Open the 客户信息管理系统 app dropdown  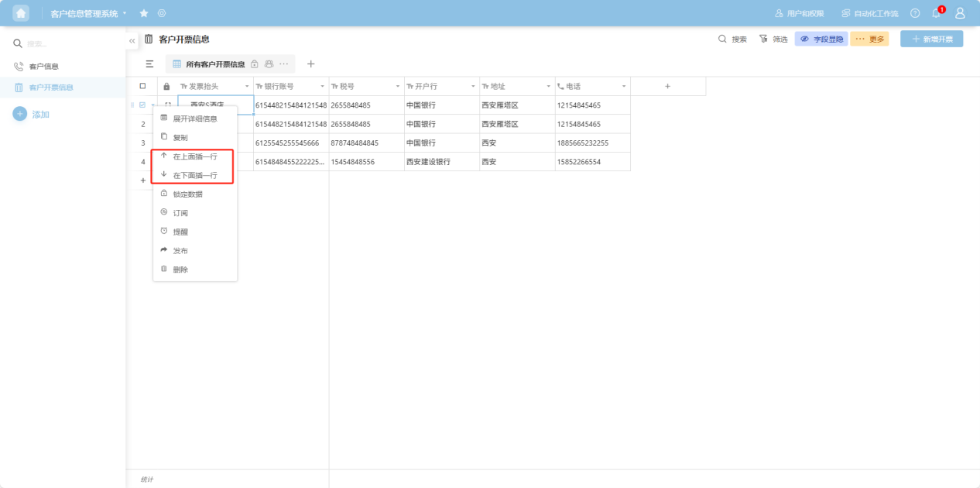point(88,14)
